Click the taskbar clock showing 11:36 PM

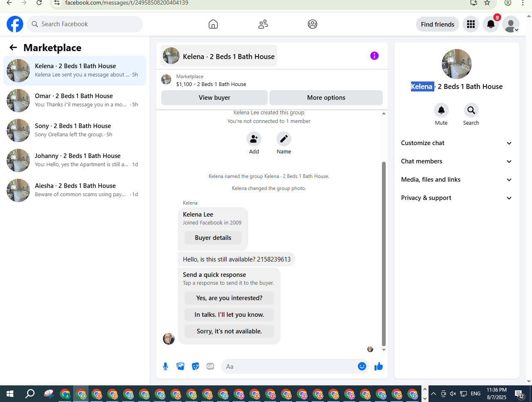[x=497, y=394]
